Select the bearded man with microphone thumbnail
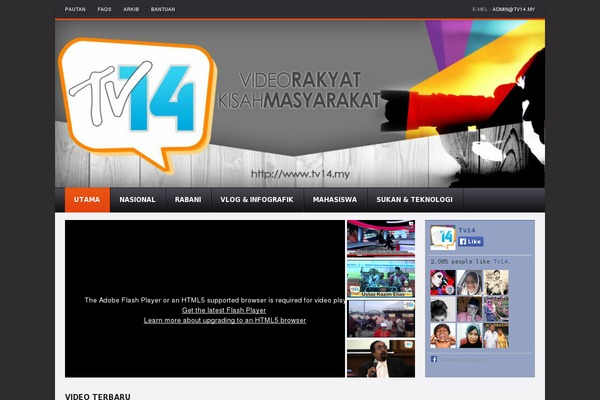Image resolution: width=600 pixels, height=400 pixels. 381,358
